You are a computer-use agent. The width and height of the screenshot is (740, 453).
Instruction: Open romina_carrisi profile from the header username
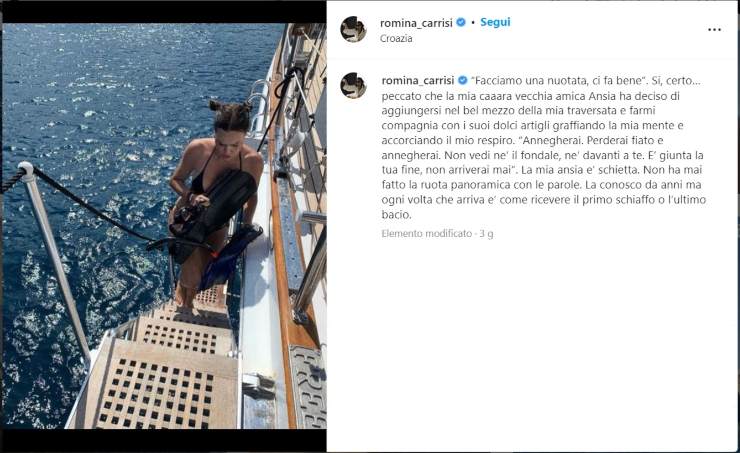[416, 23]
